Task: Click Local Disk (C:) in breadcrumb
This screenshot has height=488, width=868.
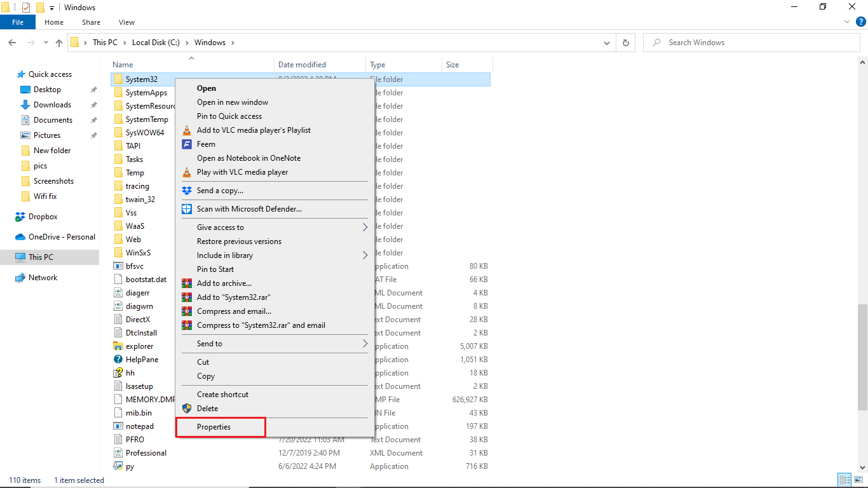Action: (x=156, y=43)
